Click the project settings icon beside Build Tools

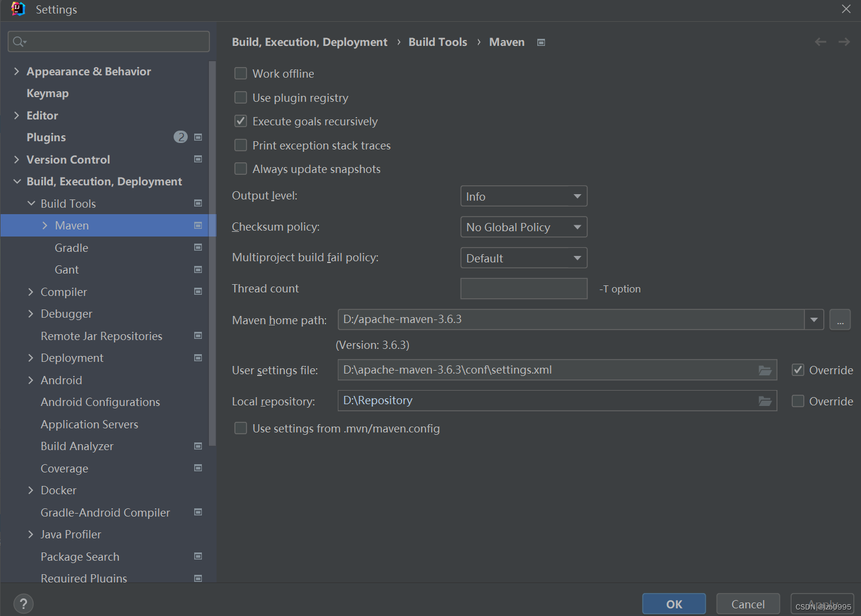(x=198, y=203)
